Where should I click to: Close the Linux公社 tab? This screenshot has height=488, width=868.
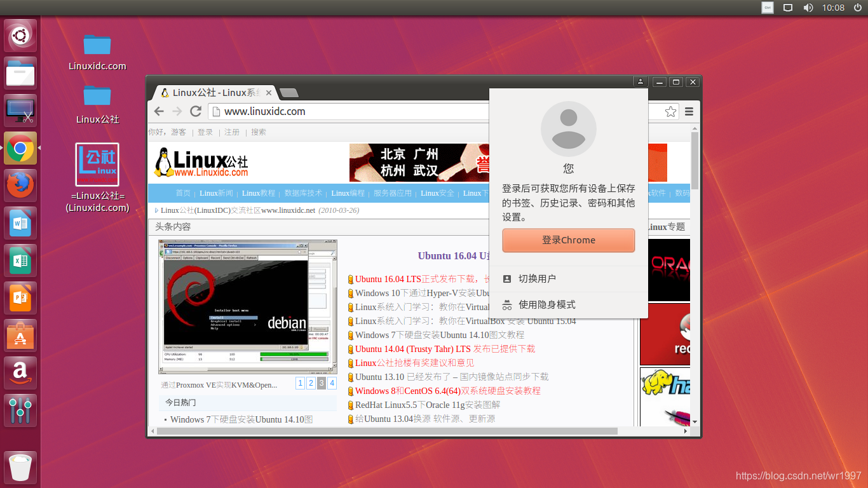tap(269, 93)
